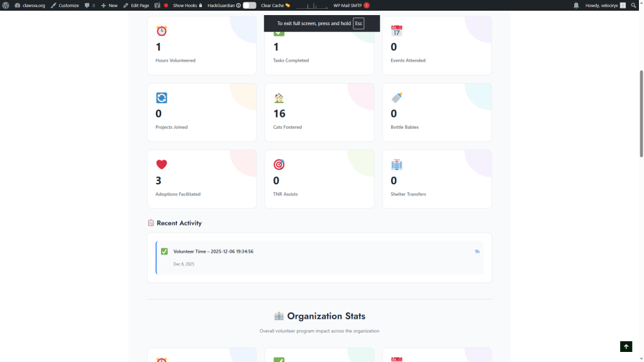Click Edit Page in the admin bar
Image resolution: width=644 pixels, height=362 pixels.
pyautogui.click(x=136, y=5)
